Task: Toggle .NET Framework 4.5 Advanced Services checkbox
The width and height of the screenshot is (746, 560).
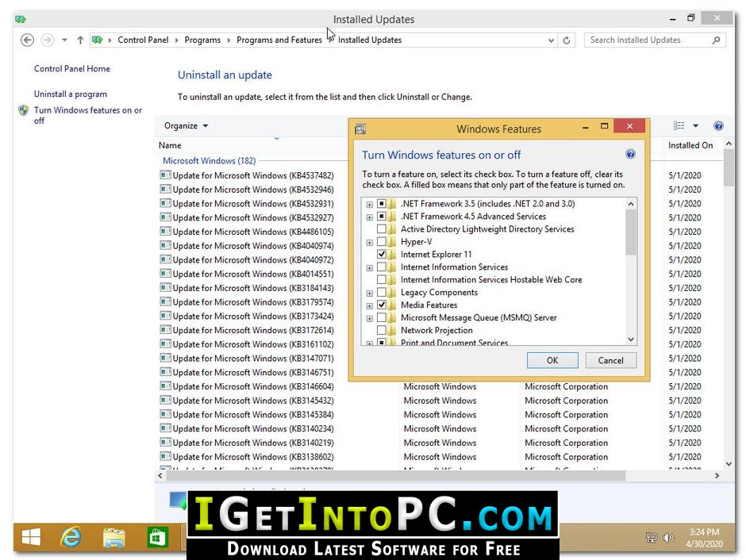Action: coord(382,217)
